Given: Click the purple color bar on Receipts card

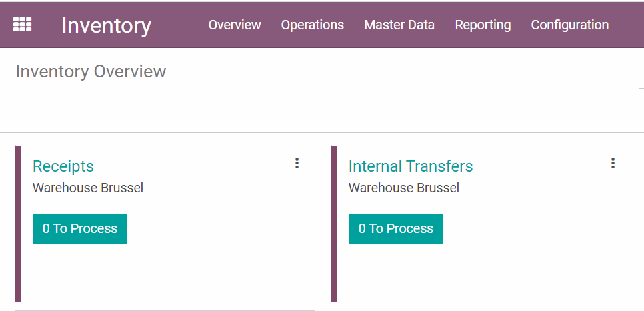Looking at the screenshot, I should tap(18, 224).
